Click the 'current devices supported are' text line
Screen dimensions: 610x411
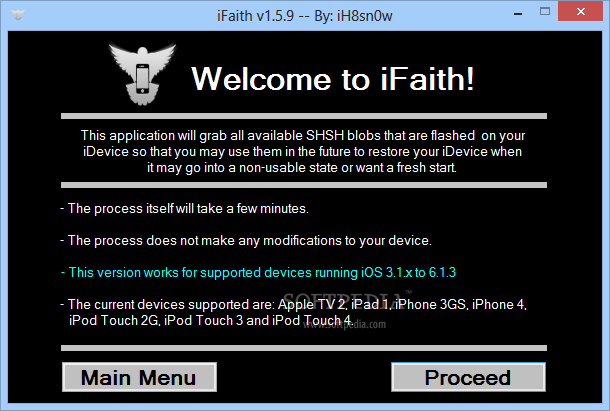(x=294, y=304)
